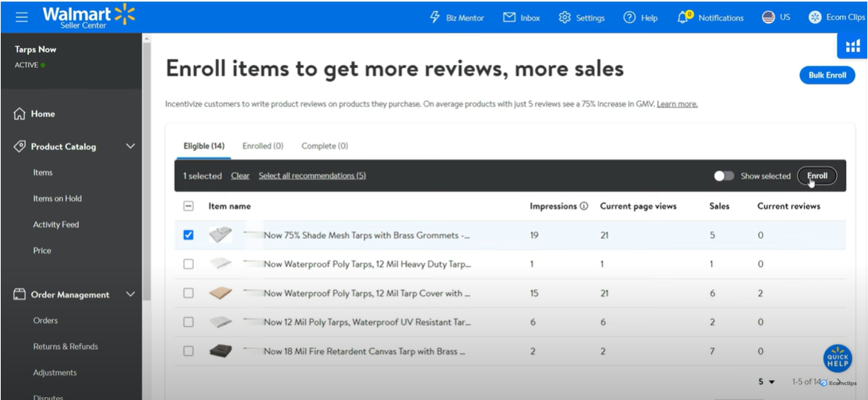Open Adjustments in the sidebar
The height and width of the screenshot is (400, 868).
[x=55, y=373]
